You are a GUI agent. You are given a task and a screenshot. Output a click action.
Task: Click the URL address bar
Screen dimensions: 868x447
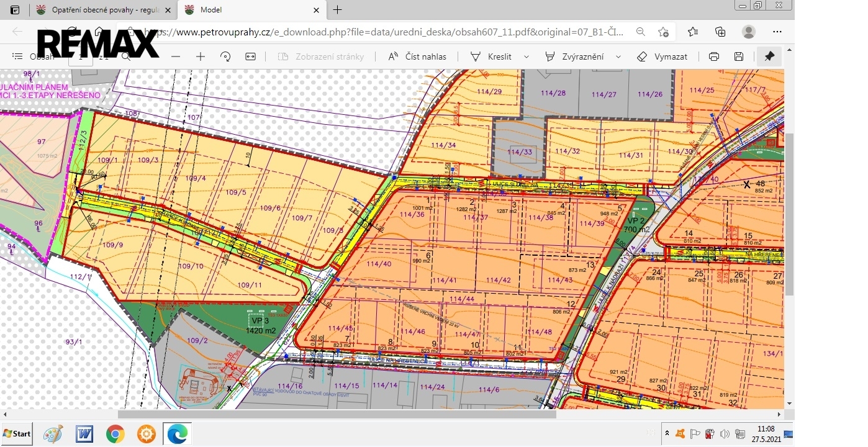[x=385, y=32]
